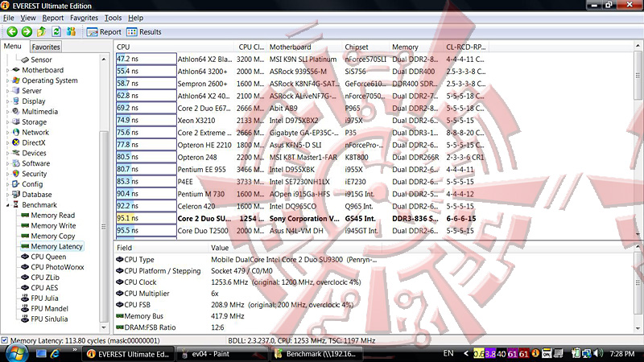
Task: Expand the Operating System tree node
Action: coord(8,80)
